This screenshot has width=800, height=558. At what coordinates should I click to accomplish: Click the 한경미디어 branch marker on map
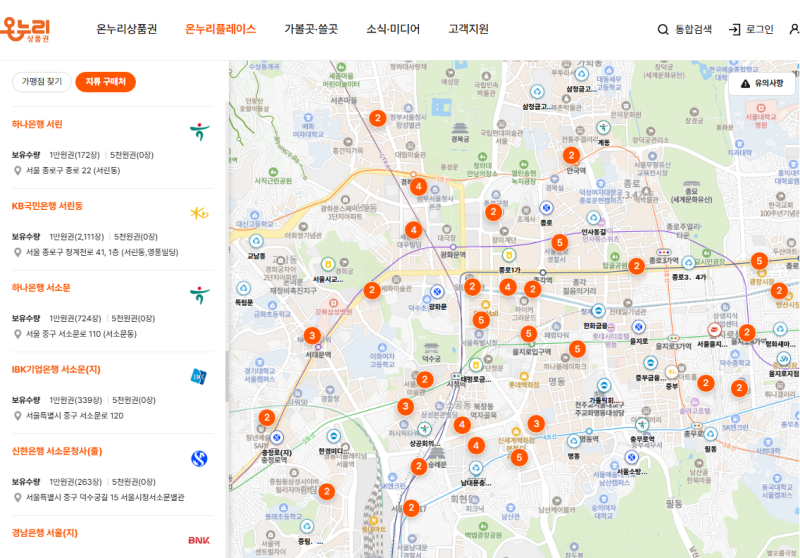pyautogui.click(x=334, y=436)
